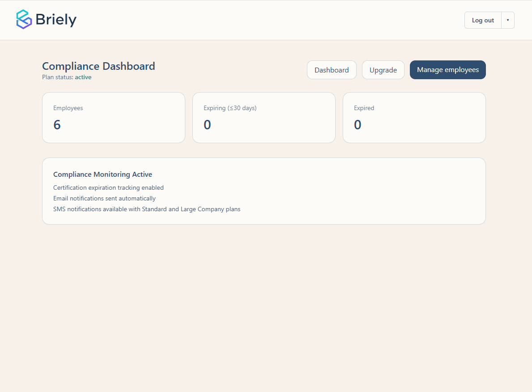
Task: Open the Upgrade page
Action: click(x=383, y=70)
